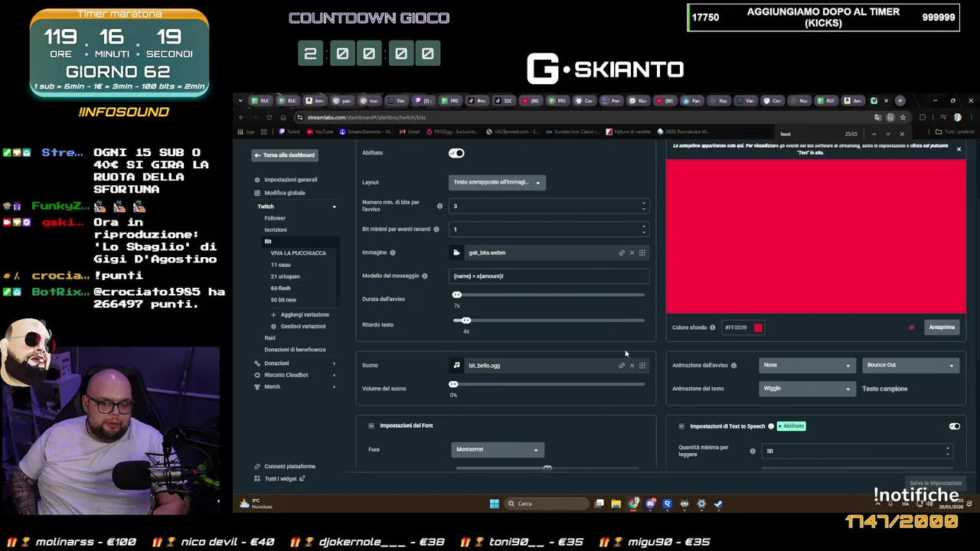Open alert animation dropdown showing None
980x551 pixels.
[x=806, y=365]
